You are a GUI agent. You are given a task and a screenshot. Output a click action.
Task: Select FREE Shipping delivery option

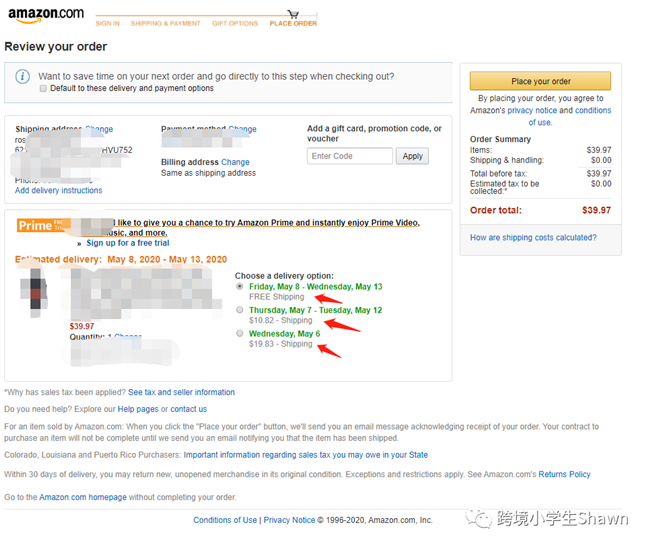(239, 287)
